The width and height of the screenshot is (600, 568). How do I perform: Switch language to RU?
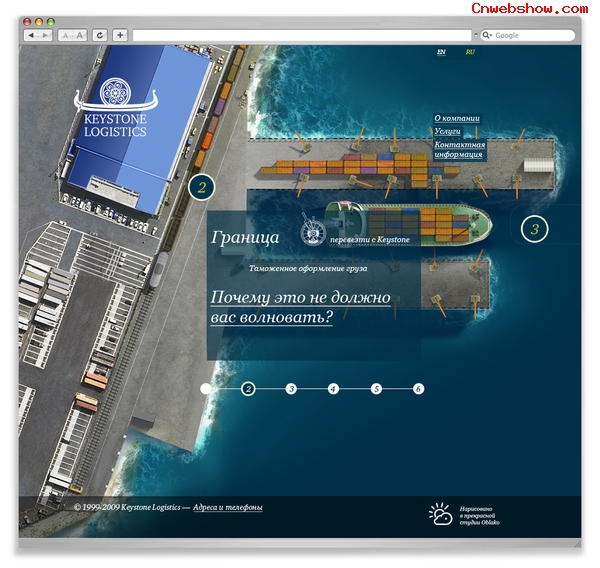470,52
